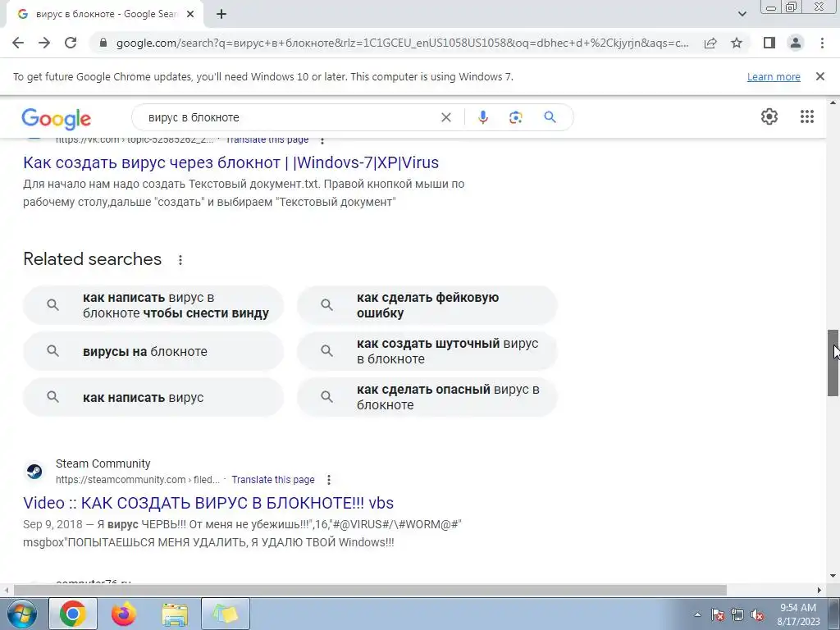Open the network status tray icon
The width and height of the screenshot is (840, 630).
tap(737, 614)
